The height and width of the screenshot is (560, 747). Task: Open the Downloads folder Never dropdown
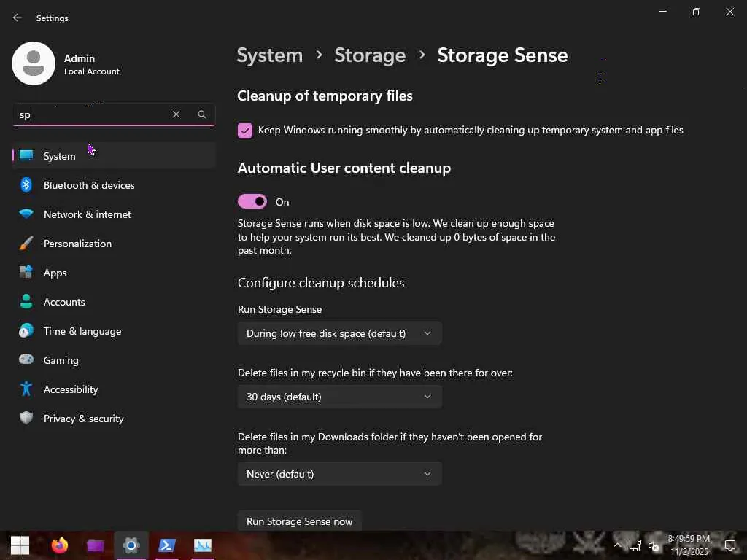pos(339,474)
